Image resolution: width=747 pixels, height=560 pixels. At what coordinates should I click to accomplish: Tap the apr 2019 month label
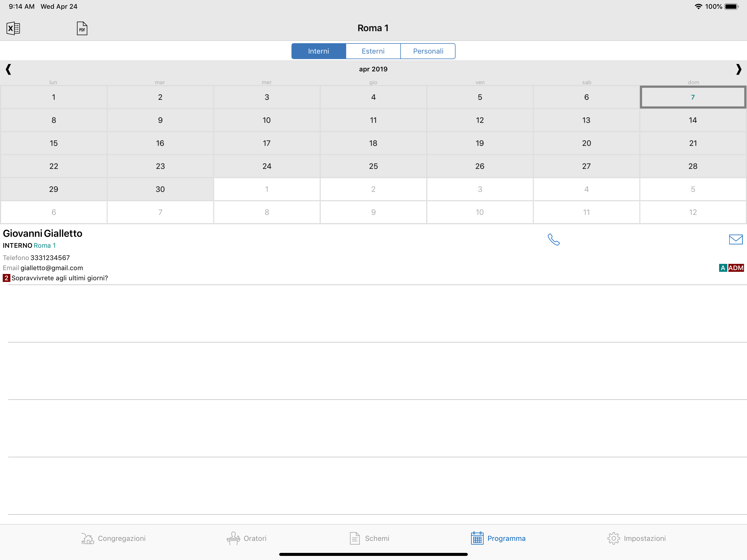click(x=373, y=69)
